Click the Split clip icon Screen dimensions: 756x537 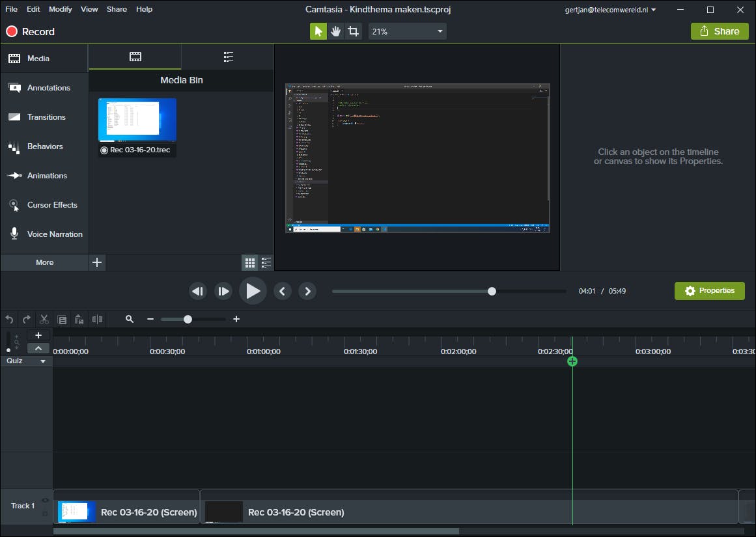pos(97,319)
